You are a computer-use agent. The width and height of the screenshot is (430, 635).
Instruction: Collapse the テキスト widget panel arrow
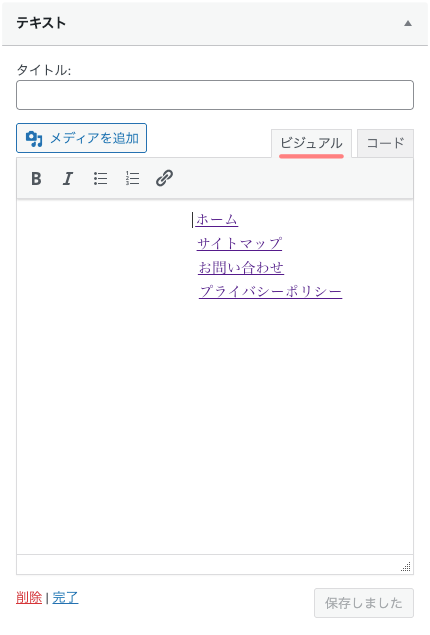408,23
